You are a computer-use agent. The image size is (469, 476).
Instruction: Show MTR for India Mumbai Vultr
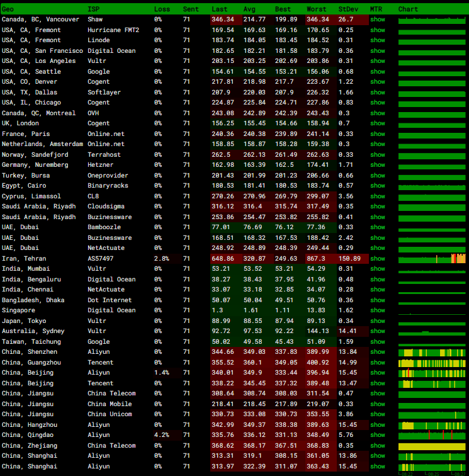pos(377,269)
